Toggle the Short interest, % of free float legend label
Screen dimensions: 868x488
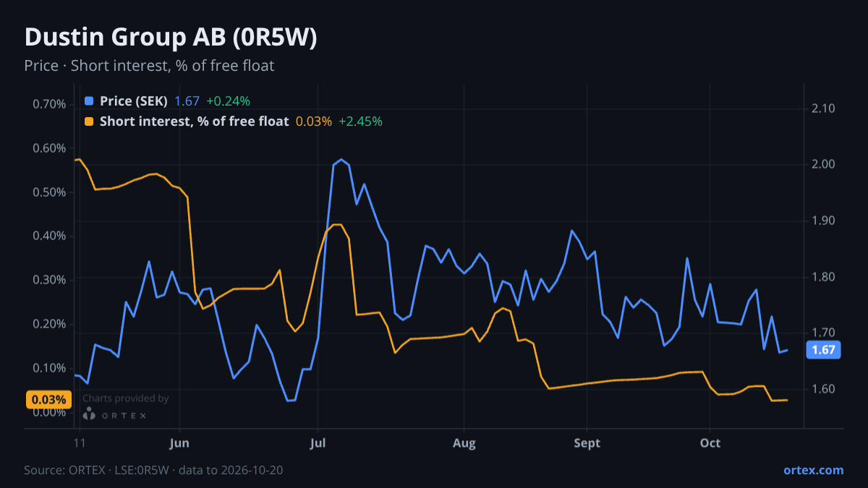[x=195, y=121]
